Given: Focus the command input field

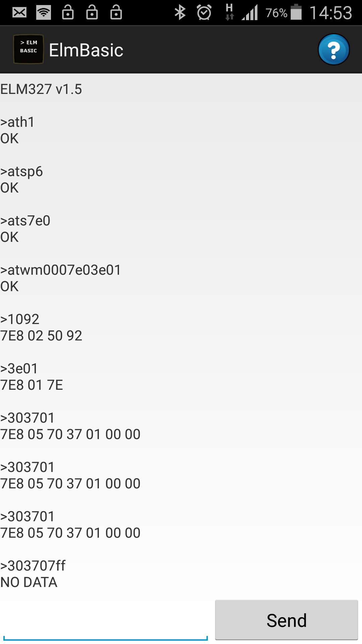Looking at the screenshot, I should pos(106,623).
